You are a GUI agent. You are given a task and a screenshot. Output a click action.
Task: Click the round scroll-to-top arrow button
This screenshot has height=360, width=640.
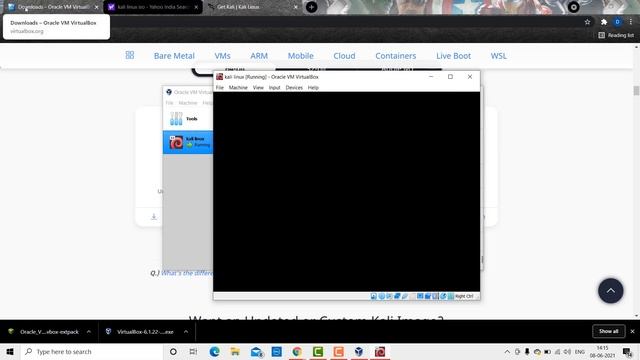point(611,291)
